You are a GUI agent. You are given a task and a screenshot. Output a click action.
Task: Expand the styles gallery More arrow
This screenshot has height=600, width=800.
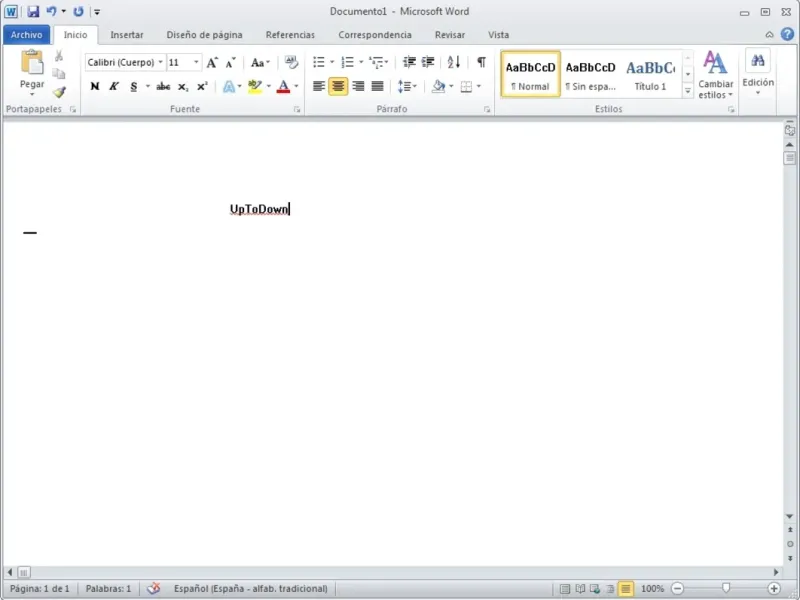688,91
